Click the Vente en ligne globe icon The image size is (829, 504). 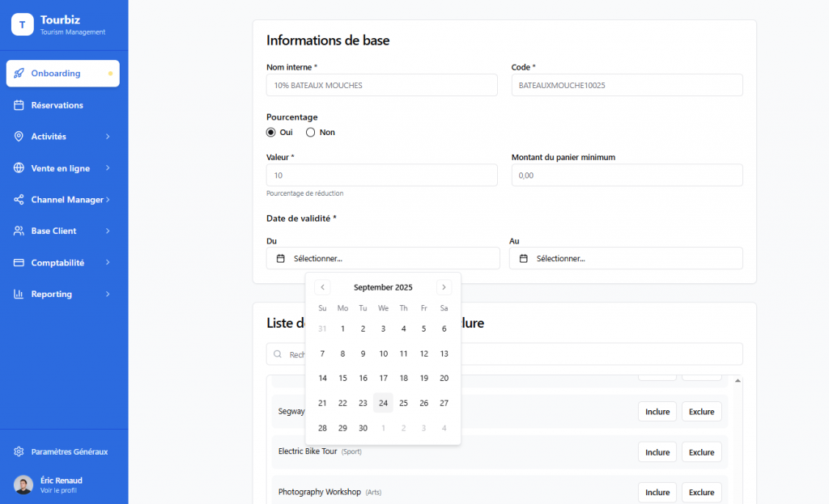19,168
